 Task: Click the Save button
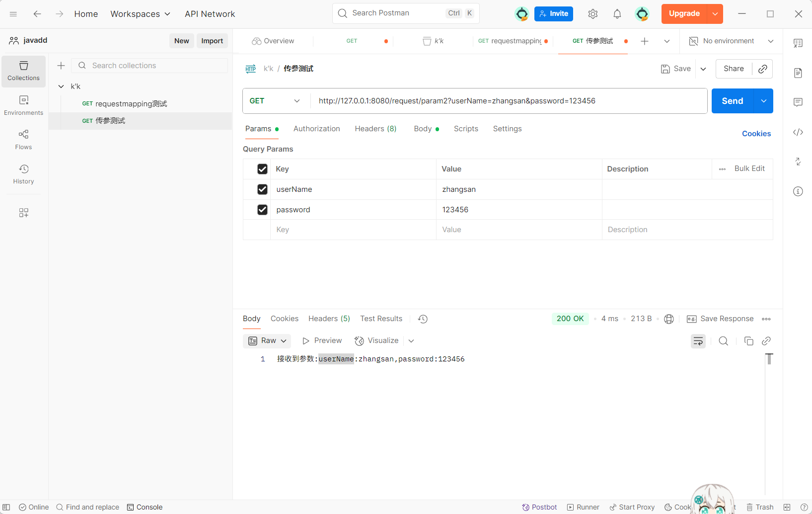676,69
